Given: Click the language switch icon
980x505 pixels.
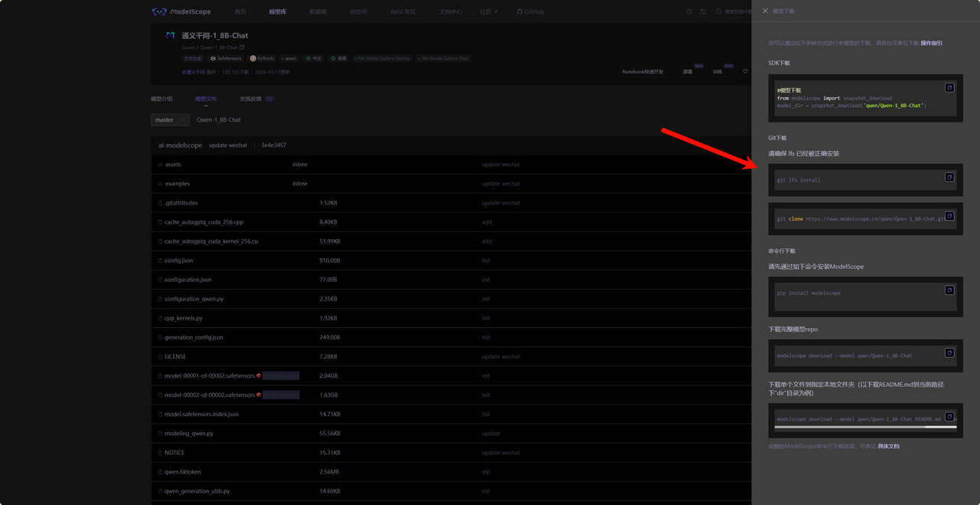Looking at the screenshot, I should pyautogui.click(x=703, y=11).
